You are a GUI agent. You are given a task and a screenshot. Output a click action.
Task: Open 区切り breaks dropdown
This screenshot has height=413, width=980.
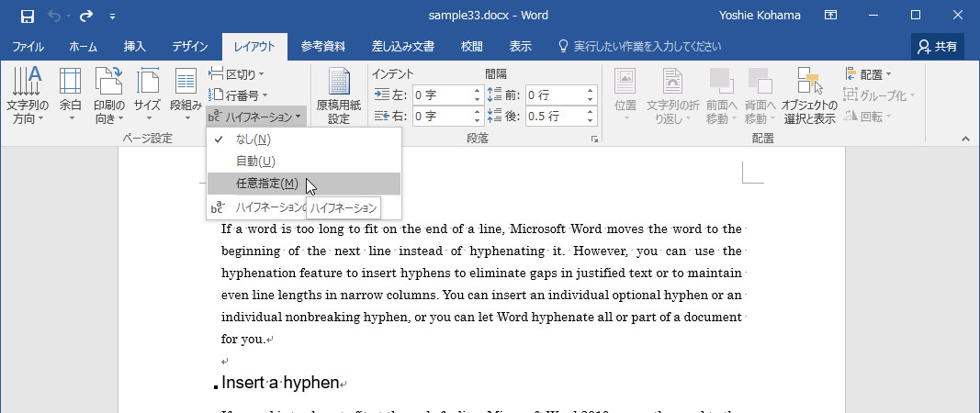tap(238, 74)
